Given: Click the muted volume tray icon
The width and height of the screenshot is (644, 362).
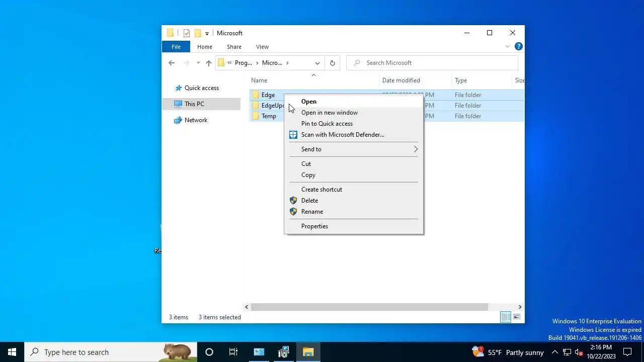Looking at the screenshot, I should pos(579,352).
